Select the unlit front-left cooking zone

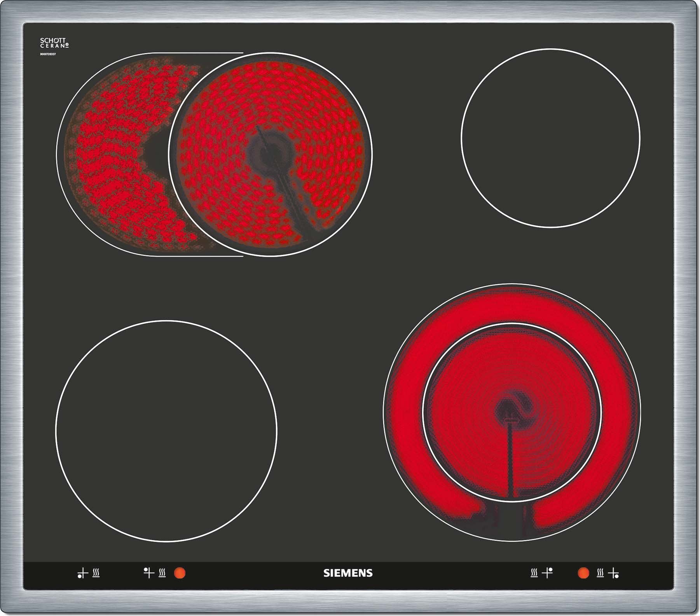[x=166, y=431]
